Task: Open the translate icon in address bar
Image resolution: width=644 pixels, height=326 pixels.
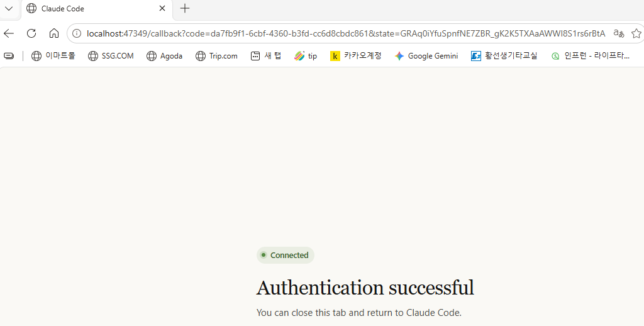Action: point(619,33)
